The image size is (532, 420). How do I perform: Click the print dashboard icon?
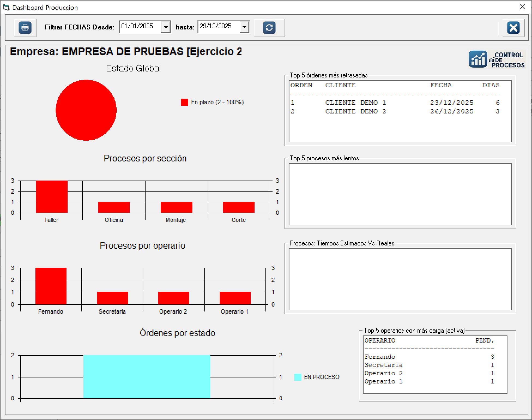click(x=25, y=28)
